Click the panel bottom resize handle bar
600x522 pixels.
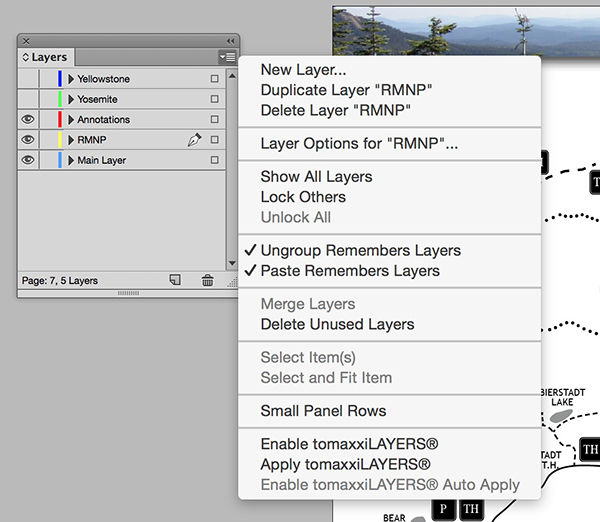pos(128,293)
